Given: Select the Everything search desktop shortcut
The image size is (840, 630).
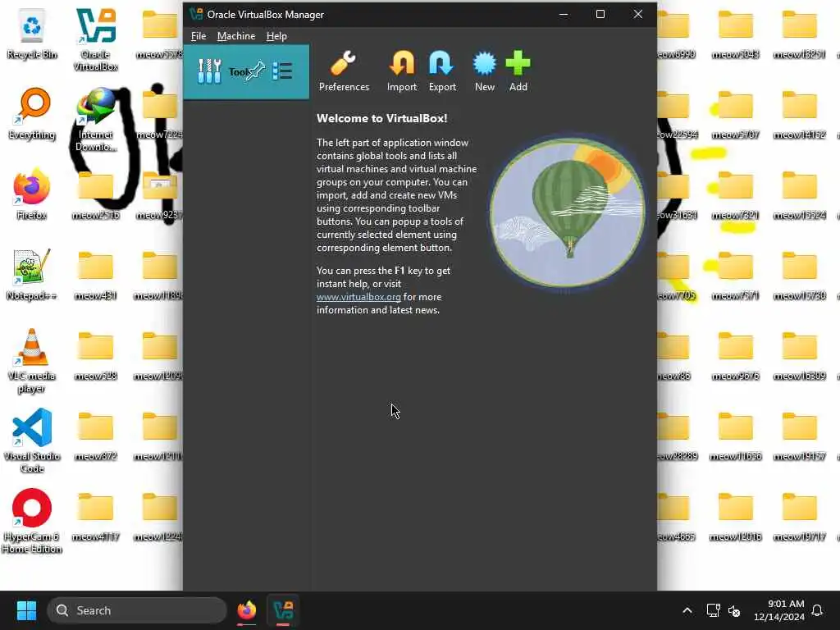Looking at the screenshot, I should (x=32, y=114).
